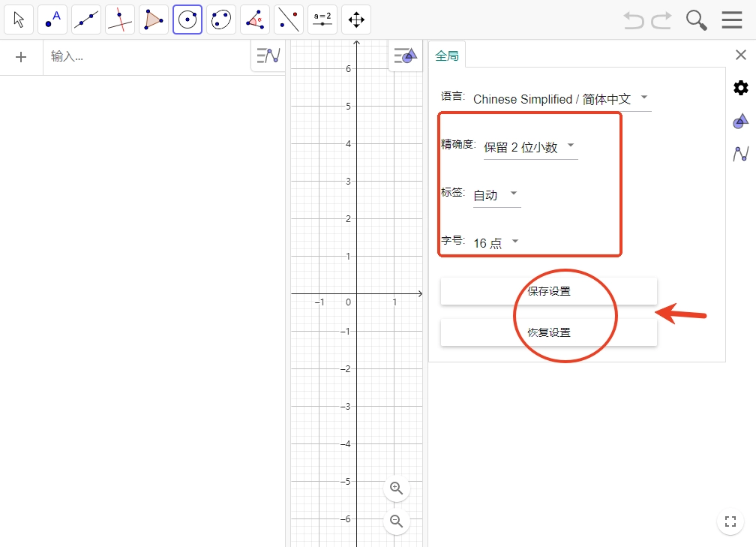Click the Undo icon
Image resolution: width=756 pixels, height=547 pixels.
pyautogui.click(x=632, y=20)
